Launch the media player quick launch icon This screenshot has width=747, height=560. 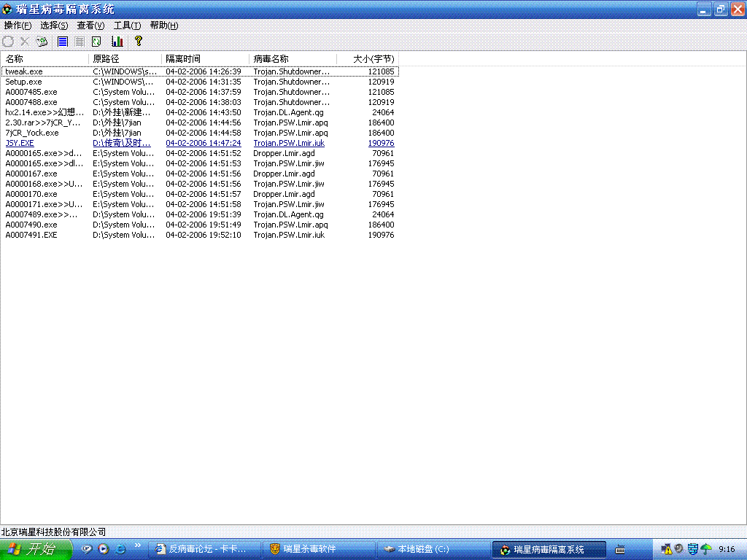pyautogui.click(x=104, y=549)
